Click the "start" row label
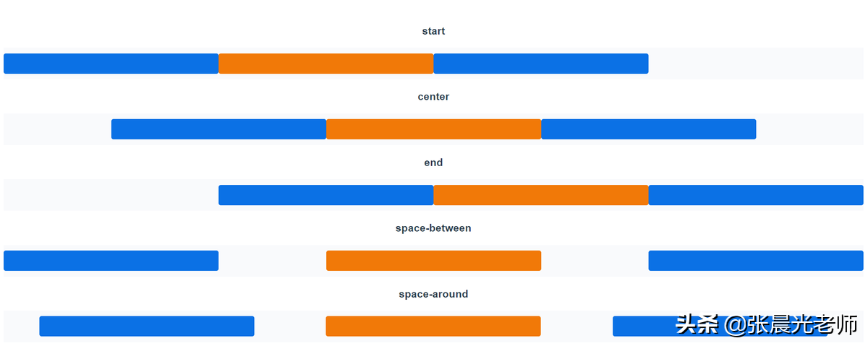The image size is (868, 346). point(433,31)
